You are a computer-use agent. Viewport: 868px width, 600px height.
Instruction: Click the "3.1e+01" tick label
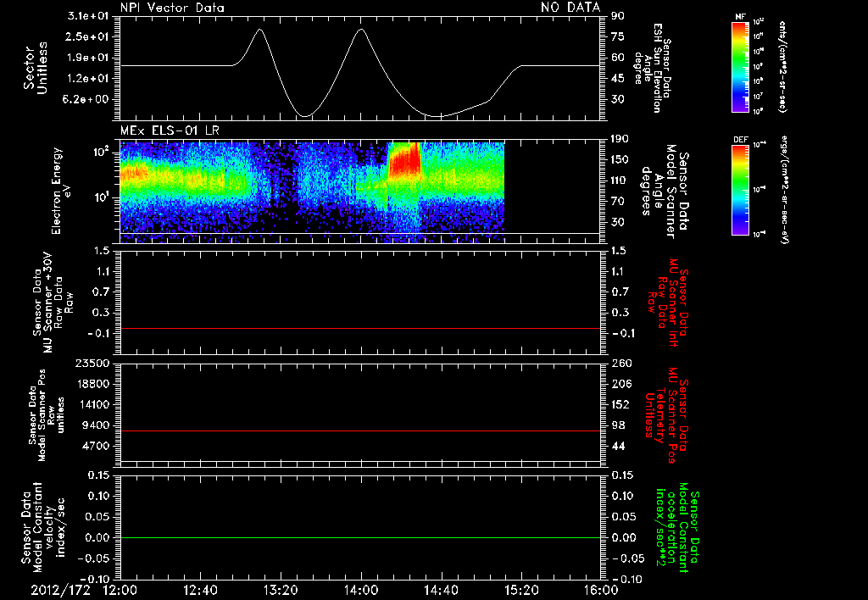(88, 16)
